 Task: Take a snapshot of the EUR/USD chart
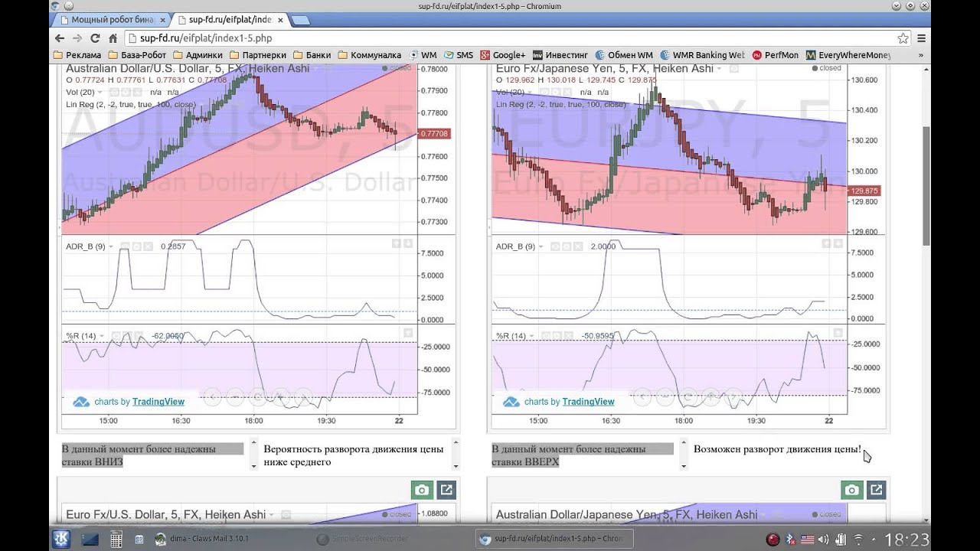[422, 490]
